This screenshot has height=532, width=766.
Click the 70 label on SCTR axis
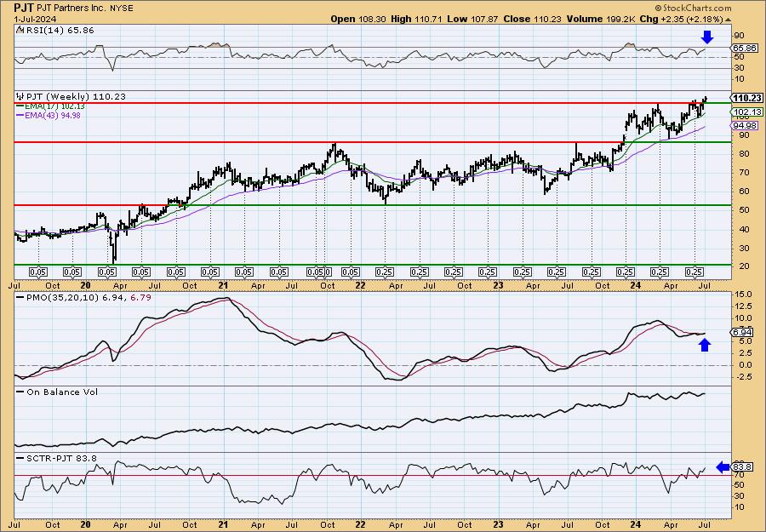click(x=740, y=474)
